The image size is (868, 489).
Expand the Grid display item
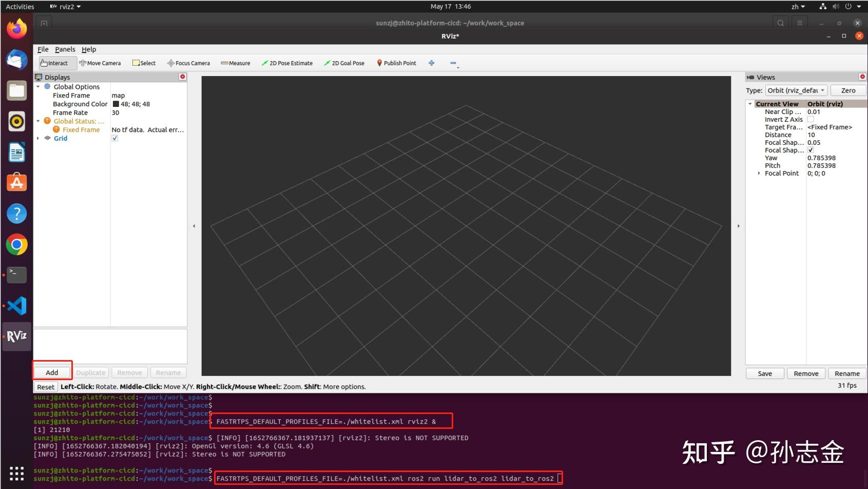coord(38,138)
